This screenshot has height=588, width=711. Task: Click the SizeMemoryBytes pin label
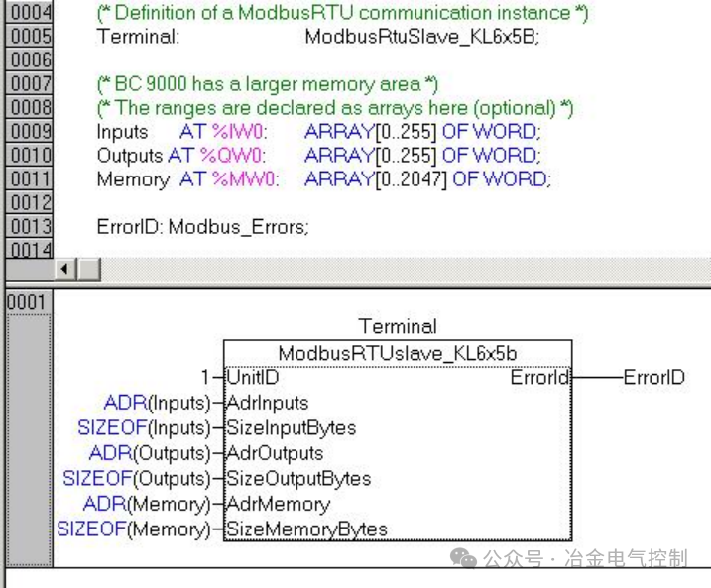pyautogui.click(x=306, y=529)
